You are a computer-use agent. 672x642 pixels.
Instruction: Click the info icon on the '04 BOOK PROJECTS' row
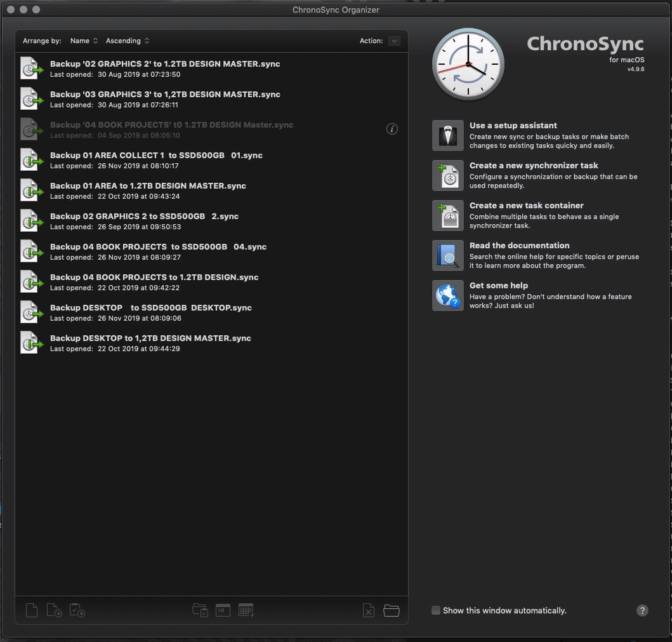(x=392, y=129)
